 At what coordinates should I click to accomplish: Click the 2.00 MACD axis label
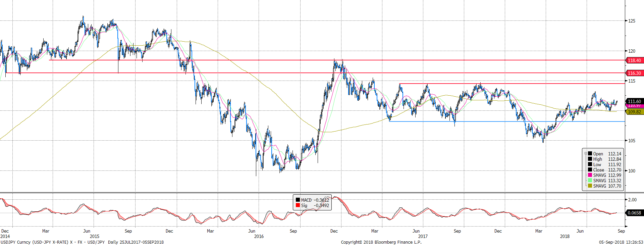coord(632,200)
